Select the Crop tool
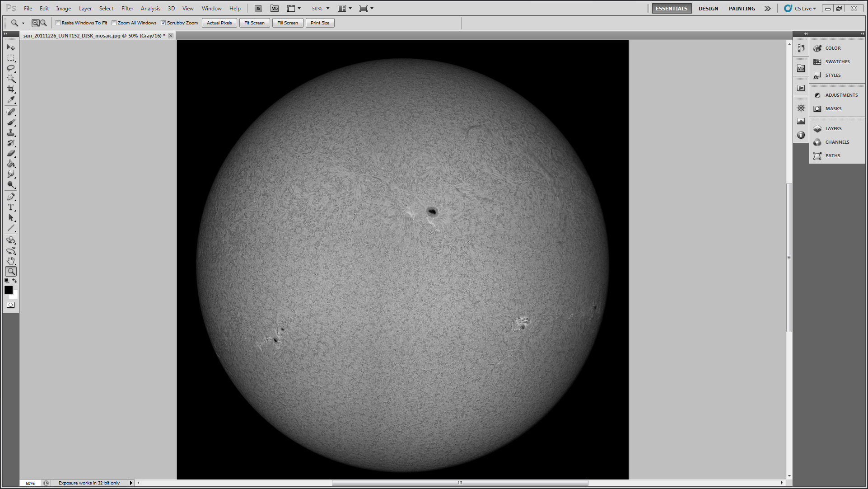 11,89
